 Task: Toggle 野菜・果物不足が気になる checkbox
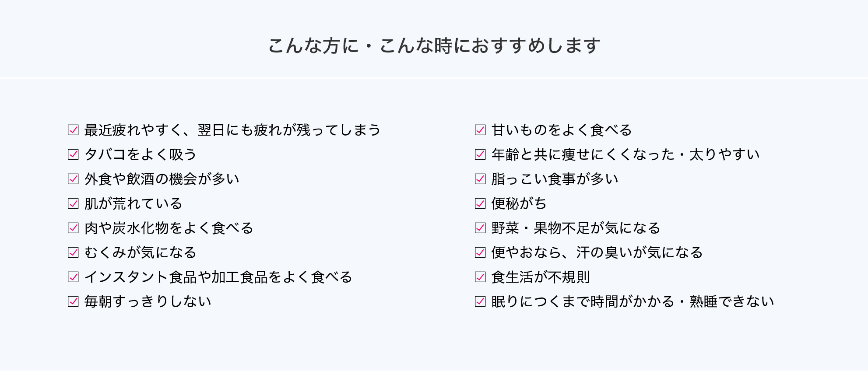click(480, 228)
